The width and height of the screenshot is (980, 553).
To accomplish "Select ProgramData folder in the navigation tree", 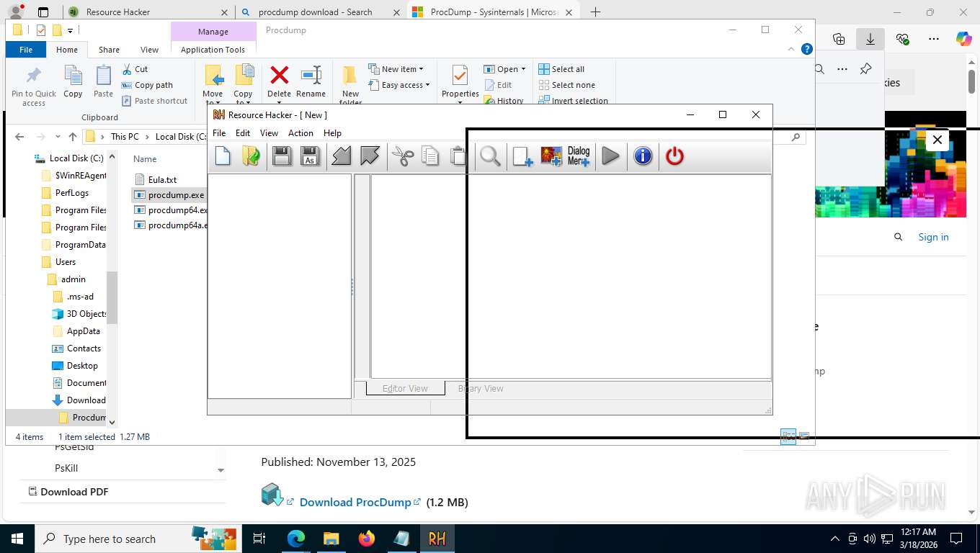I will (x=73, y=245).
